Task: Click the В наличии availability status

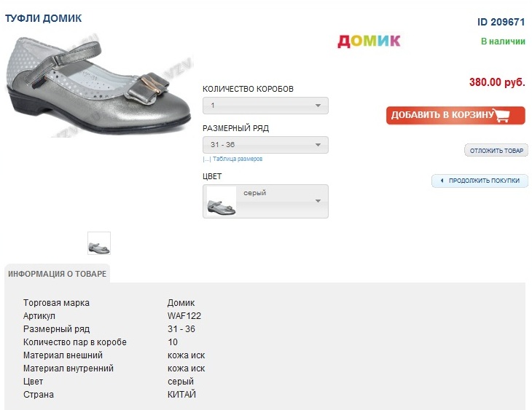Action: [x=503, y=42]
